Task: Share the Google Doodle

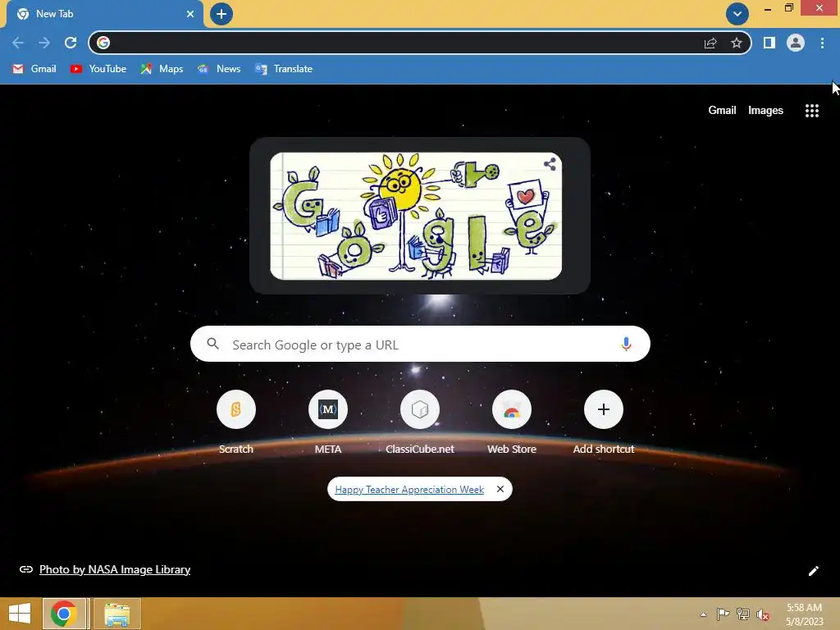Action: click(x=550, y=164)
